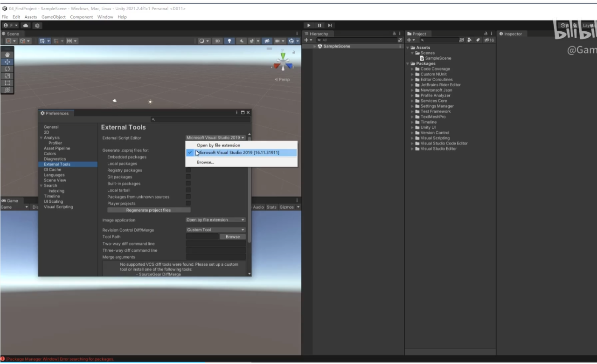Image resolution: width=597 pixels, height=364 pixels.
Task: Open Revision Control Diff/Merge dropdown
Action: coord(215,230)
